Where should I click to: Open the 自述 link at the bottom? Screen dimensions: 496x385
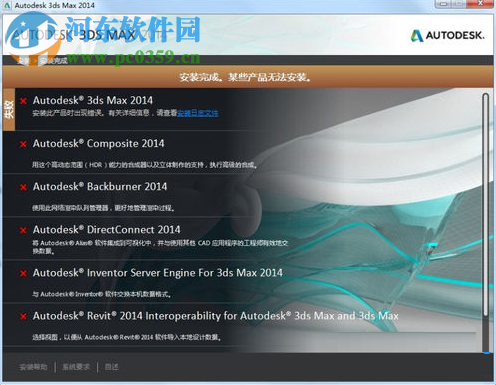pos(111,367)
